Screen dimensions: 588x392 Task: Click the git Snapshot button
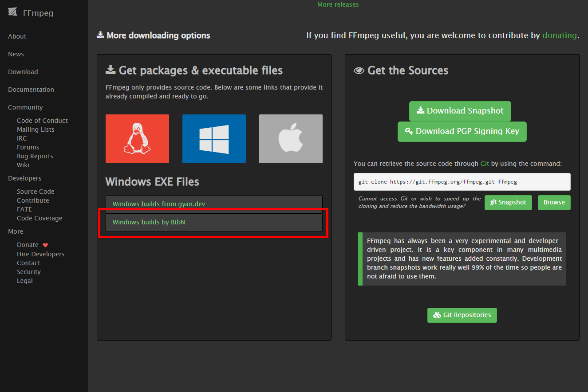click(508, 202)
